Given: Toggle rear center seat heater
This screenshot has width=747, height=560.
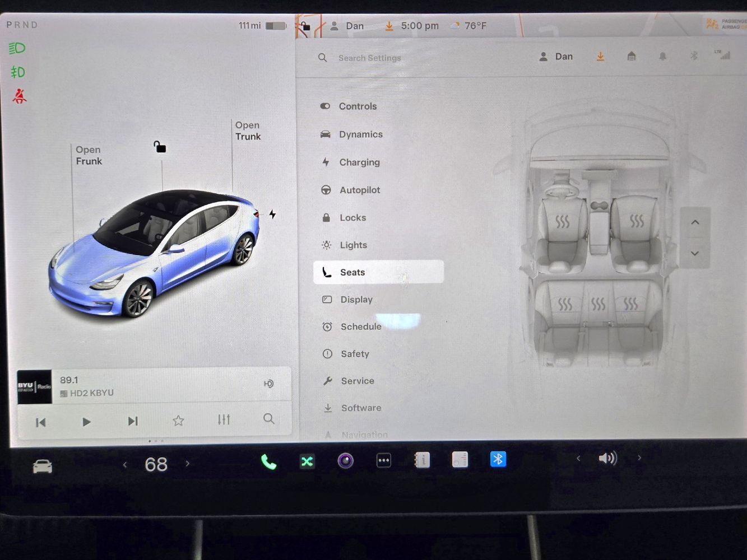Looking at the screenshot, I should point(598,304).
